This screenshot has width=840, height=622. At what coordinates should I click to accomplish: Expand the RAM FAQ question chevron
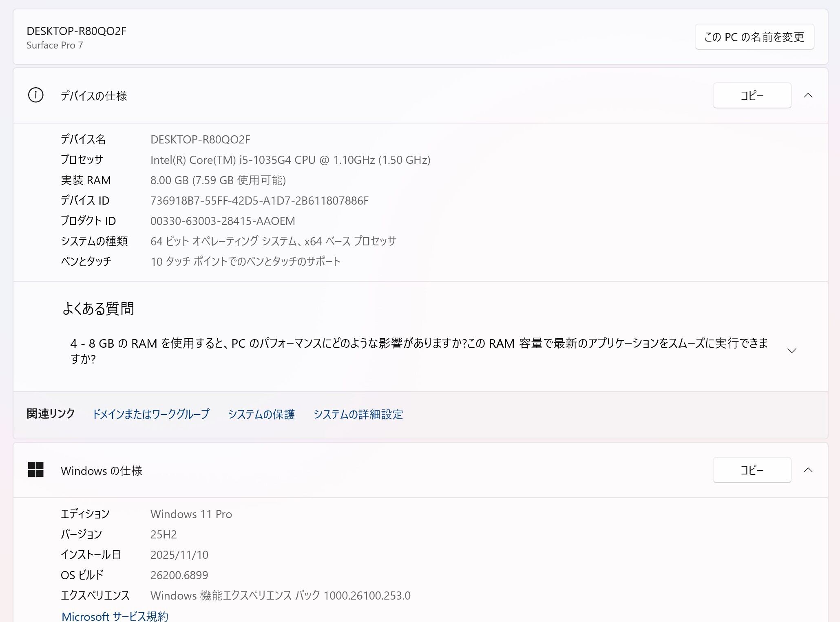[791, 351]
